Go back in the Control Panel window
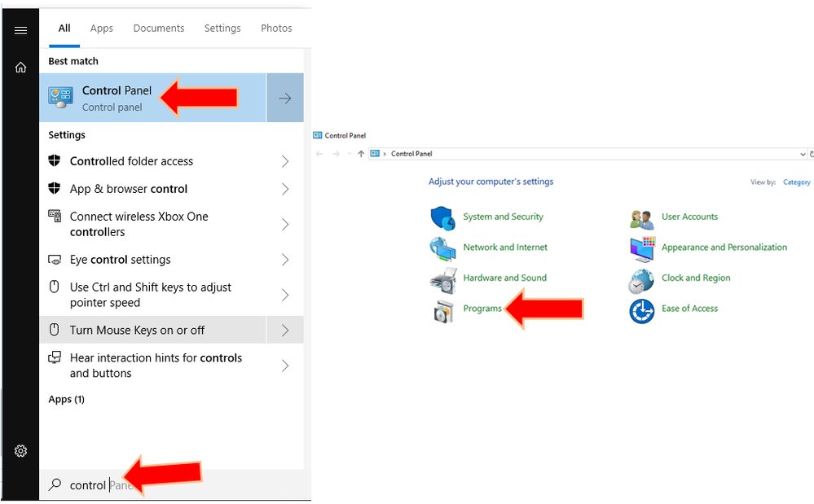Screen dimensions: 814x504 pyautogui.click(x=319, y=154)
